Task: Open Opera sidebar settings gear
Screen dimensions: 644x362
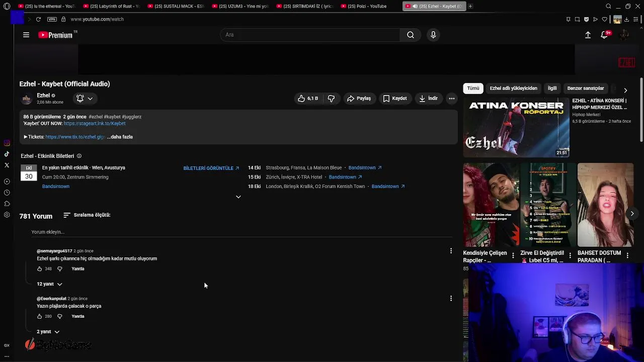Action: (7, 215)
